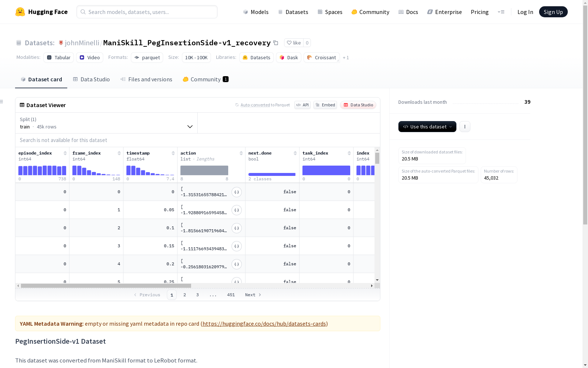Click the Sign Up button
588x368 pixels.
(553, 12)
